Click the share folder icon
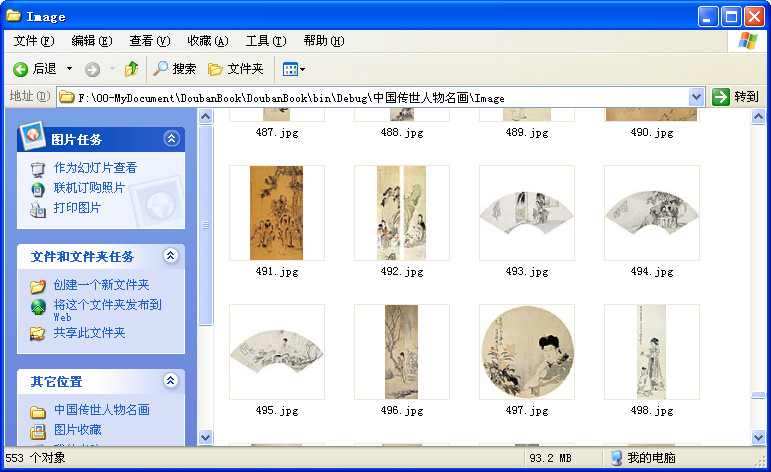This screenshot has height=472, width=771. pos(38,334)
